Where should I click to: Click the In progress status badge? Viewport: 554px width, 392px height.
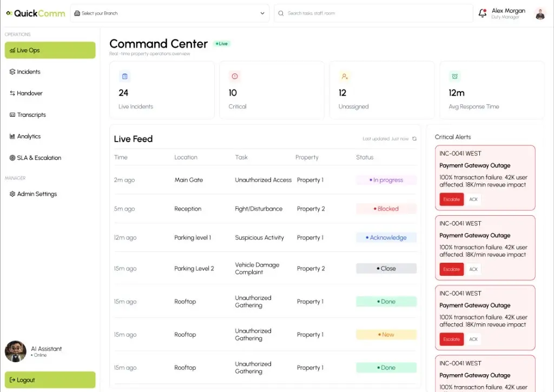pos(386,180)
